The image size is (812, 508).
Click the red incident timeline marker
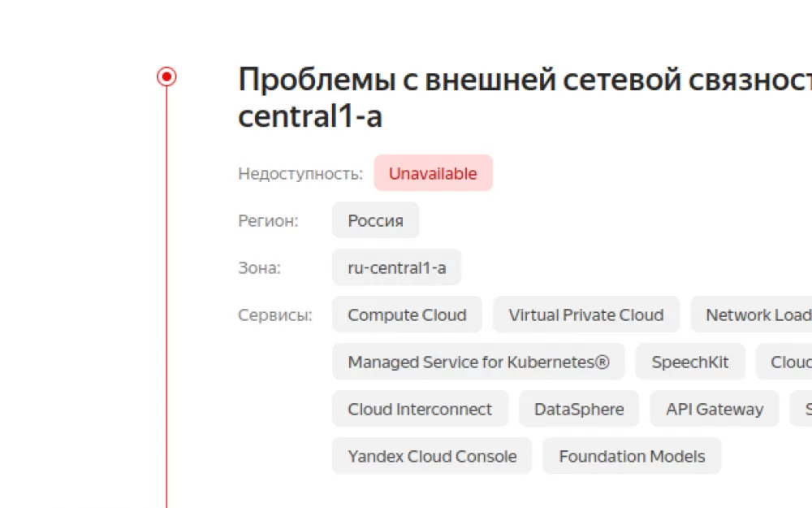pyautogui.click(x=166, y=76)
